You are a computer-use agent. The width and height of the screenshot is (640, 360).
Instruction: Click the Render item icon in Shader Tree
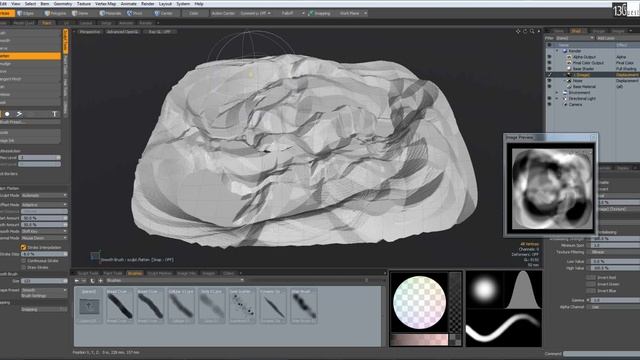tap(565, 51)
